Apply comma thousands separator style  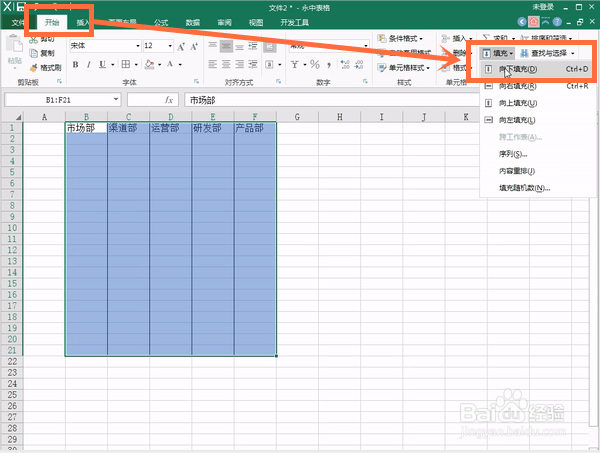[329, 64]
